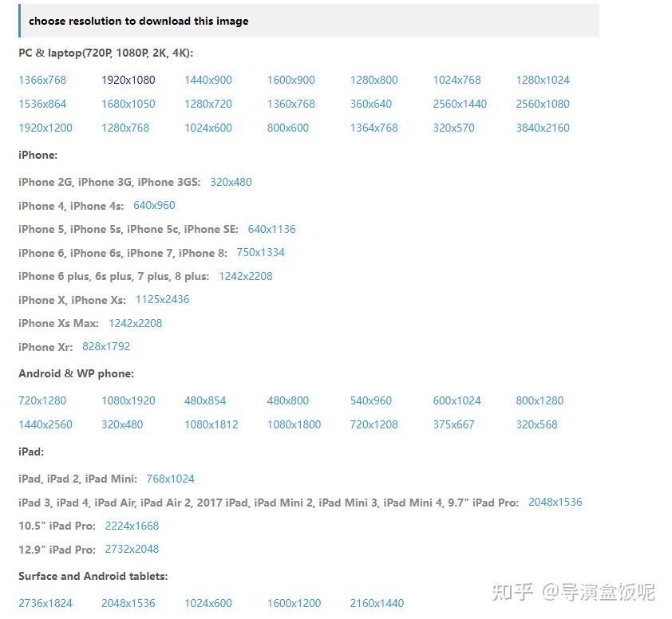
Task: Open the 540x960 Android resolution link
Action: pyautogui.click(x=371, y=401)
